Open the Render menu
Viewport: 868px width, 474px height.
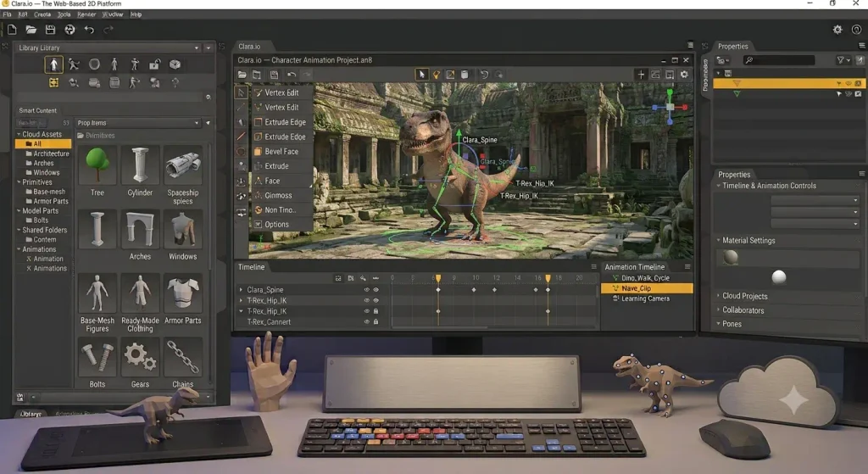86,14
